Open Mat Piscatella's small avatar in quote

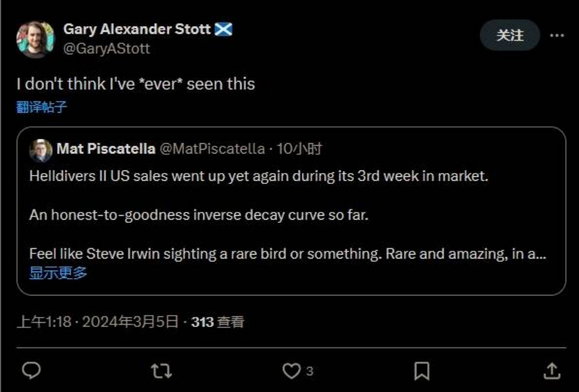[41, 150]
